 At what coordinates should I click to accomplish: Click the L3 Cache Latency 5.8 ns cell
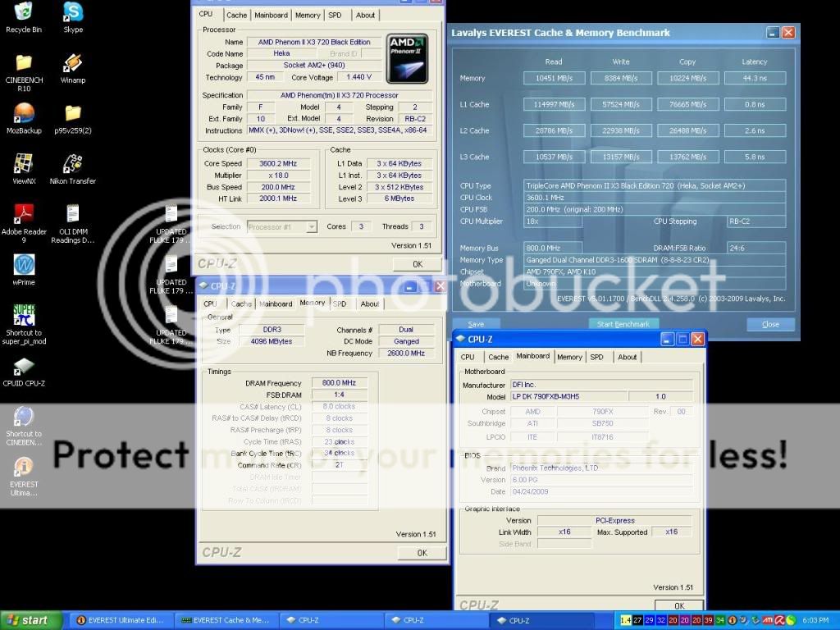coord(755,157)
